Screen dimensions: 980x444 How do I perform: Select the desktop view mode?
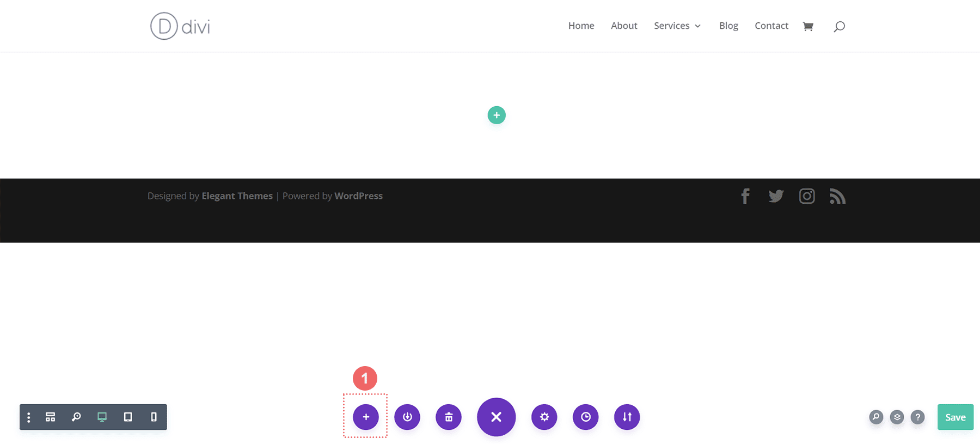point(102,417)
